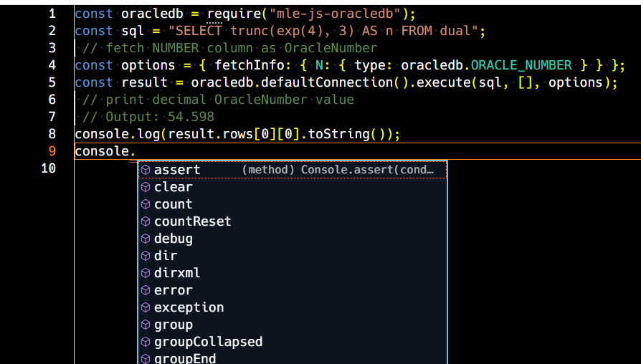Click empty line 10 in the editor

(x=356, y=168)
